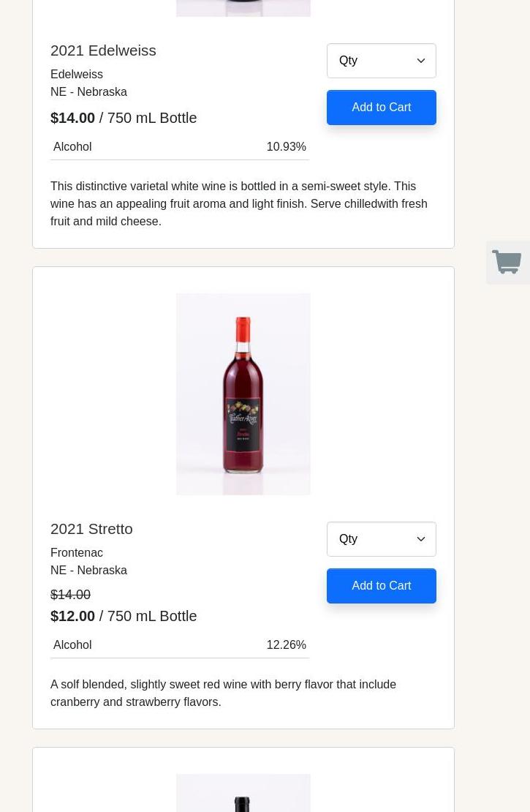Image resolution: width=530 pixels, height=812 pixels.
Task: Click NE - Nebraska under Frontenac
Action: 88,571
